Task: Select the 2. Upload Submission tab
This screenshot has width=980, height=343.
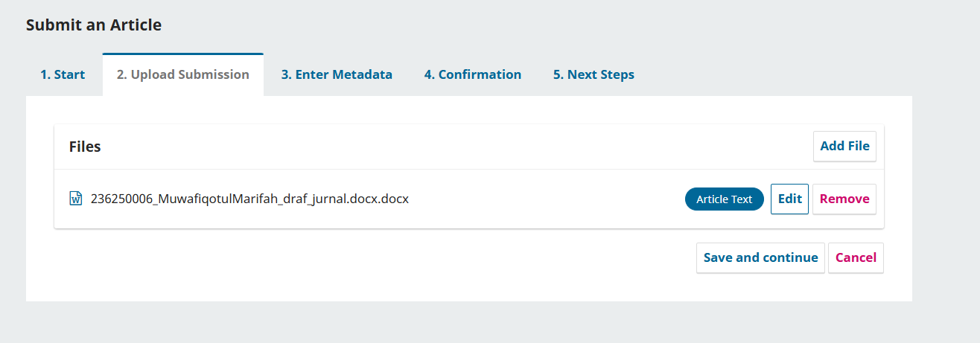Action: pyautogui.click(x=182, y=74)
